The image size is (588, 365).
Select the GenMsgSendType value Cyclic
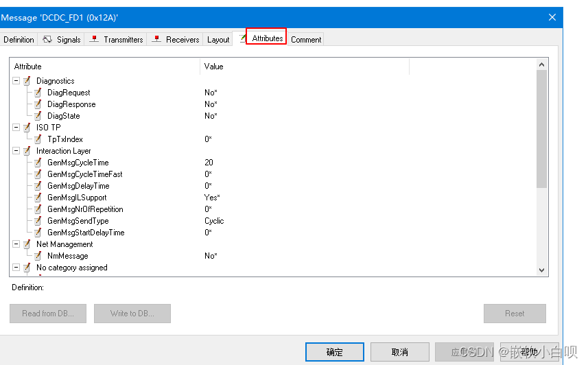(214, 220)
